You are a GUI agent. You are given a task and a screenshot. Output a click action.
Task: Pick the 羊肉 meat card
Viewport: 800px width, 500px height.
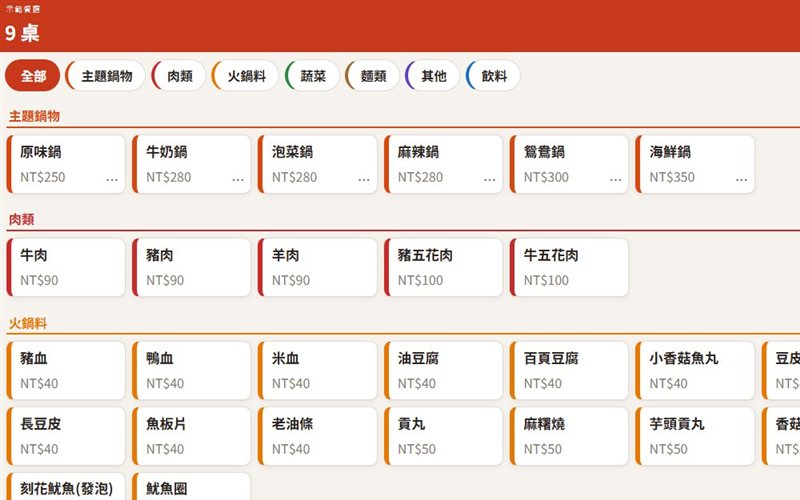pyautogui.click(x=317, y=267)
